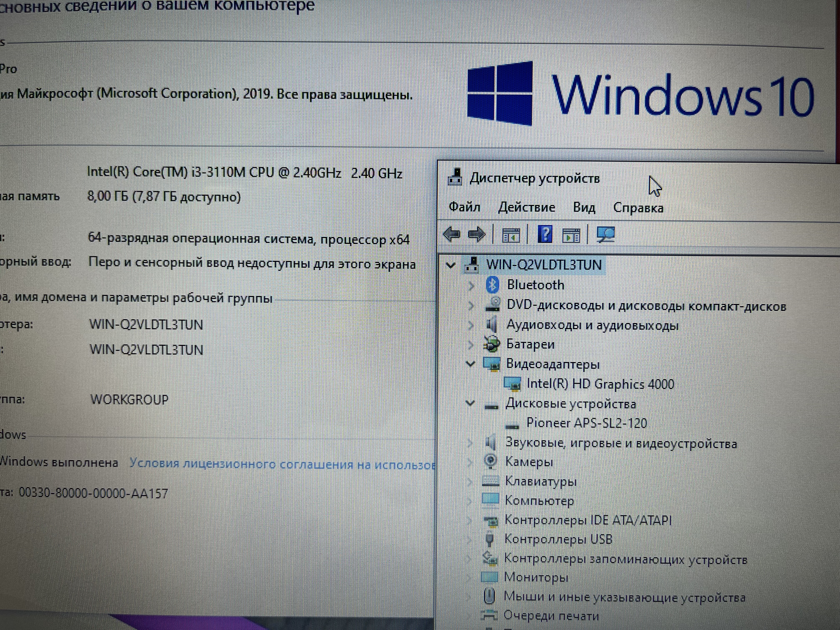Image resolution: width=840 pixels, height=630 pixels.
Task: Expand the Батареи category
Action: [x=471, y=344]
